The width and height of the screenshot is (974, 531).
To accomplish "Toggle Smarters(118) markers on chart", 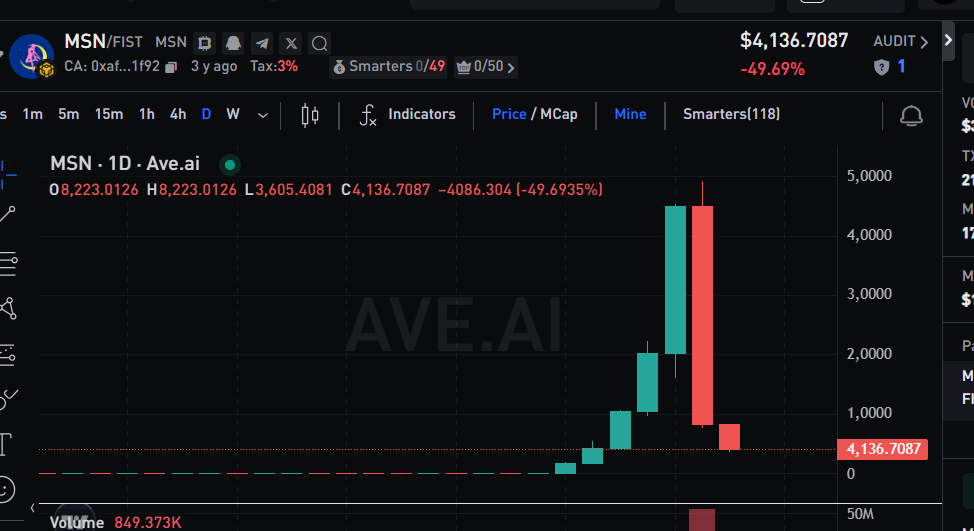I will (x=731, y=114).
